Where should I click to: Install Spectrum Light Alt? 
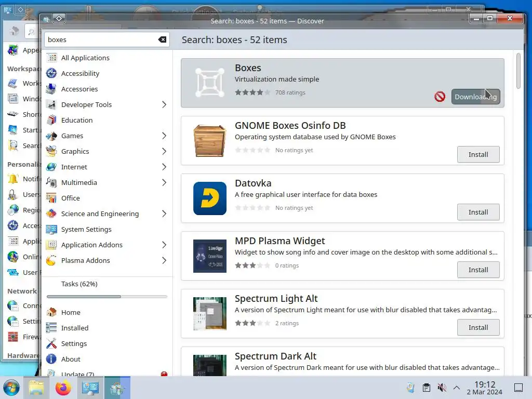tap(478, 327)
